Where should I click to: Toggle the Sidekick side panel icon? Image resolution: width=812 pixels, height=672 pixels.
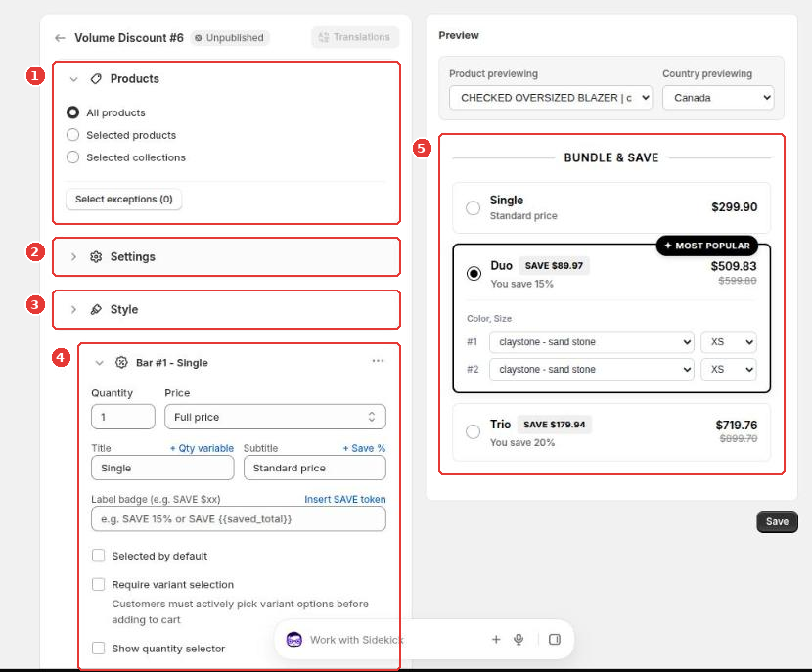coord(555,640)
